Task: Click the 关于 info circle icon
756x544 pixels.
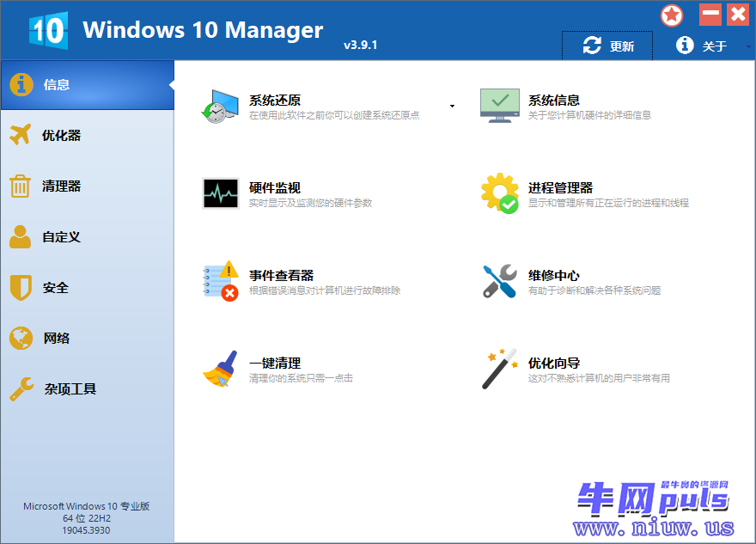Action: point(685,46)
